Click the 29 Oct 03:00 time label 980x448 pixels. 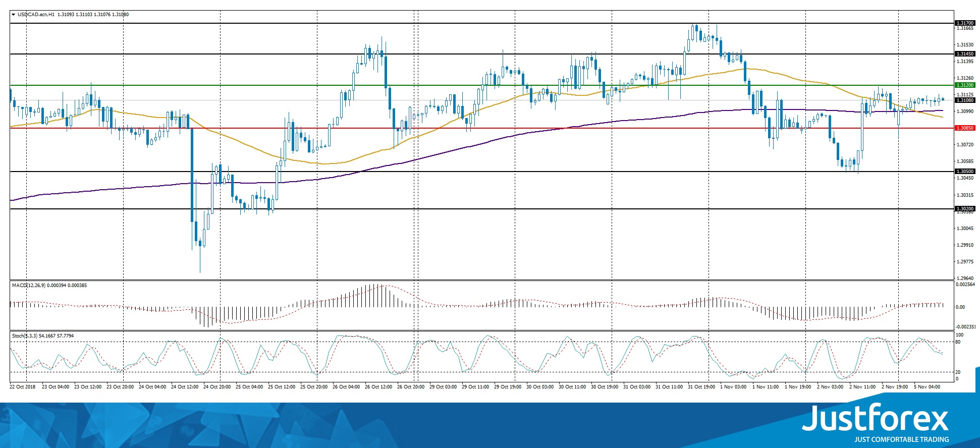[443, 387]
